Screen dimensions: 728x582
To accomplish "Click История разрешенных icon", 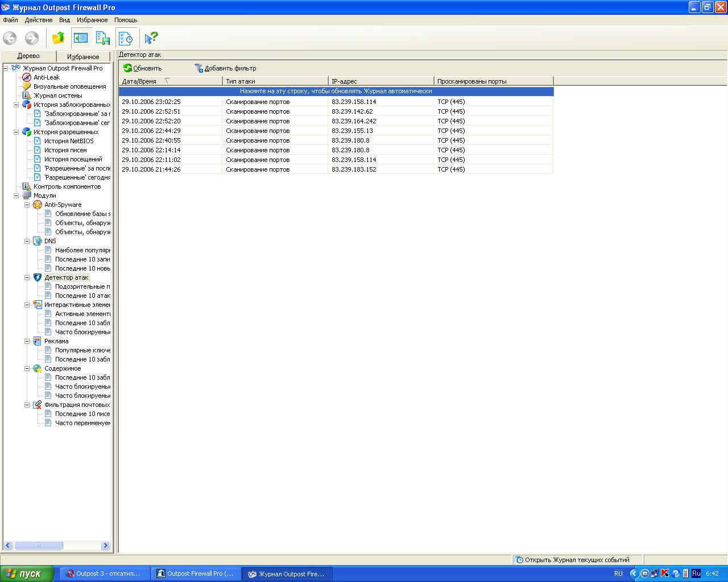I will (26, 132).
